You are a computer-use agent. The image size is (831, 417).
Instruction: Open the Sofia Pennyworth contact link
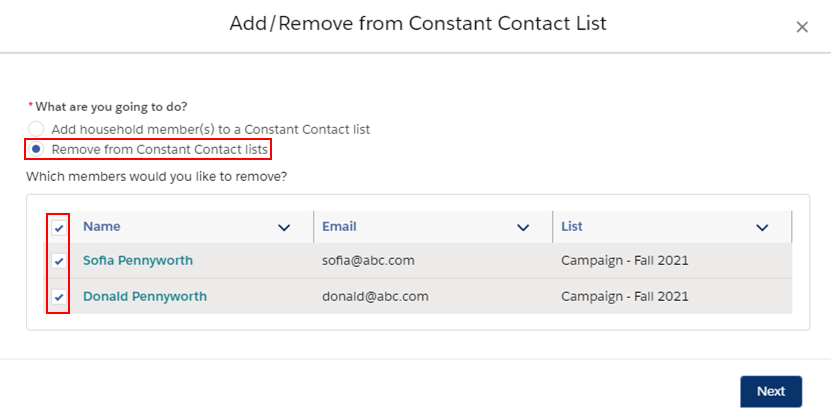(x=138, y=260)
